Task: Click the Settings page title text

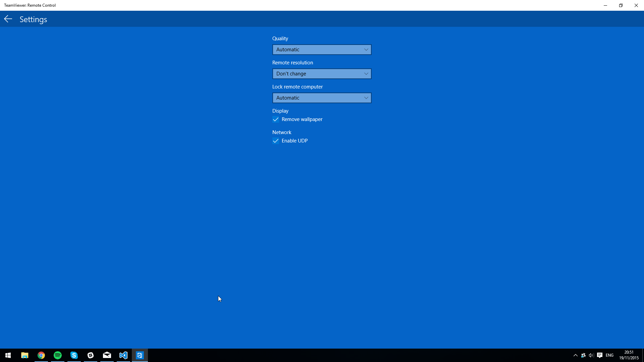Action: tap(33, 19)
